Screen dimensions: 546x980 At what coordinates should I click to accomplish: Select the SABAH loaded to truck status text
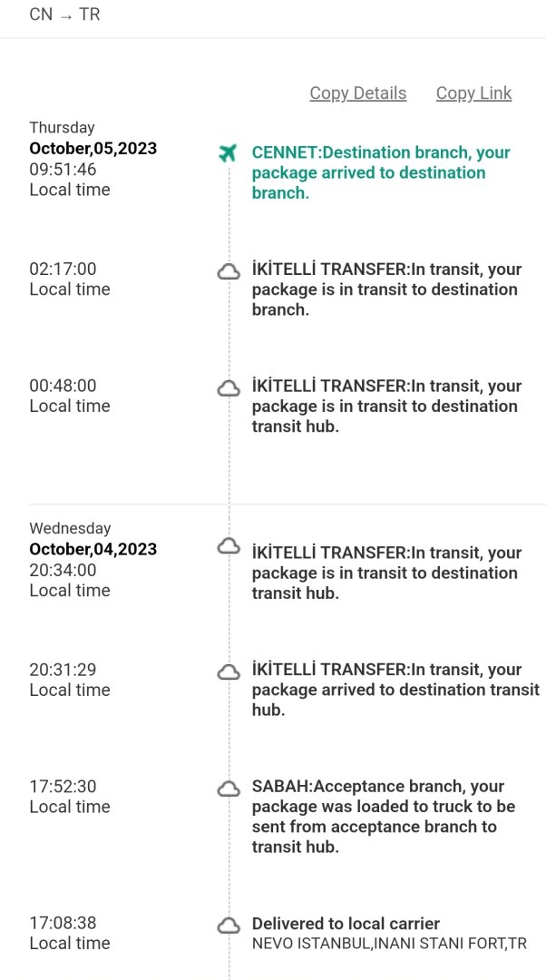pos(384,817)
